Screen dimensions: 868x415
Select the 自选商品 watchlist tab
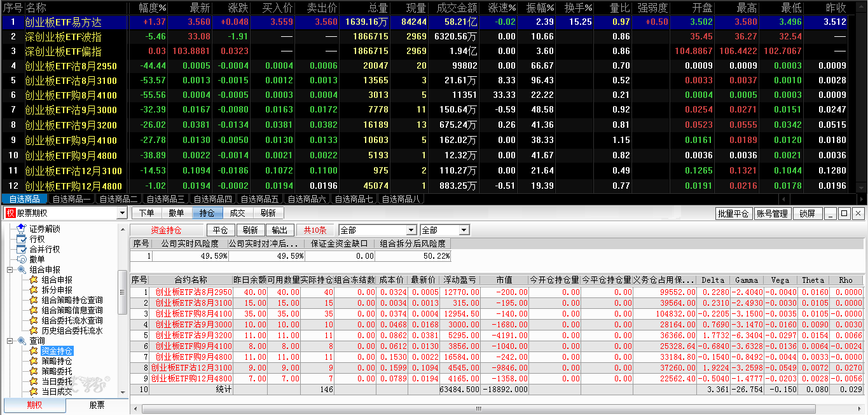[24, 199]
